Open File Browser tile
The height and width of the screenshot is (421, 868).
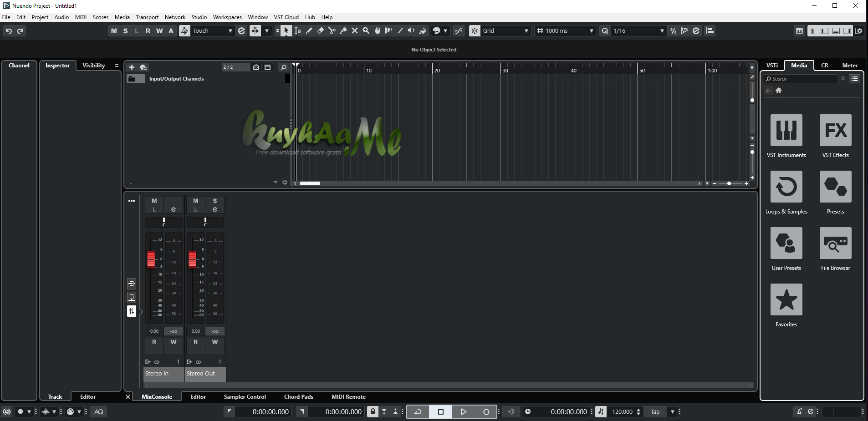coord(836,243)
